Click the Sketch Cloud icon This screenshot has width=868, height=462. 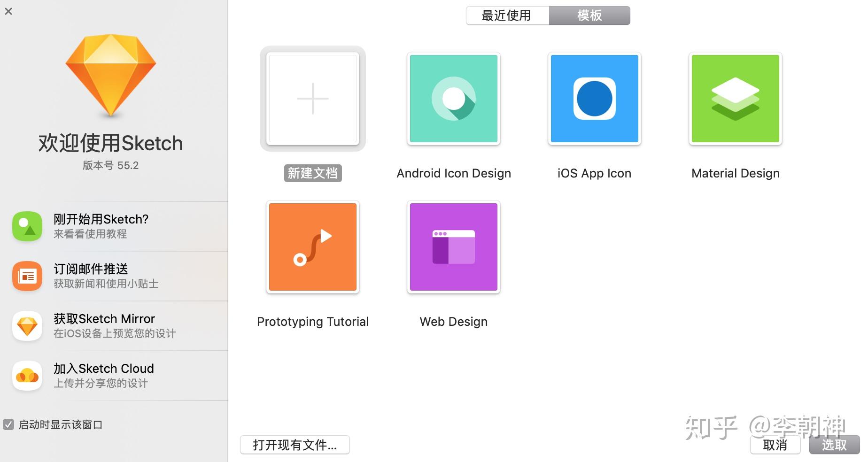(27, 376)
